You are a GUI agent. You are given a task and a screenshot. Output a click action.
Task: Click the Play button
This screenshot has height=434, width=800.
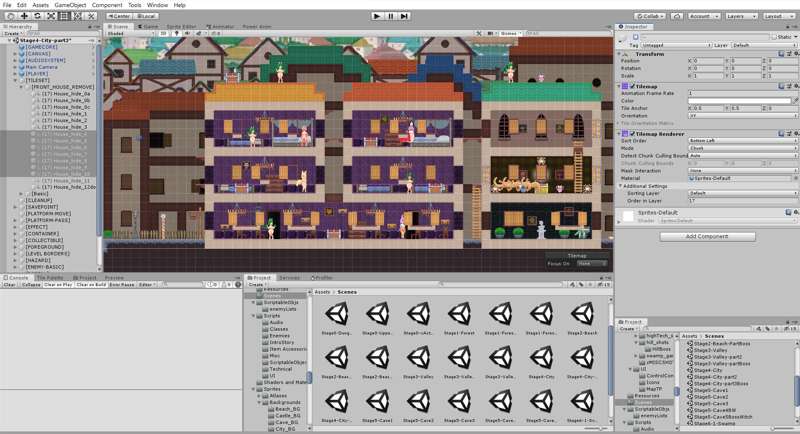click(x=377, y=16)
